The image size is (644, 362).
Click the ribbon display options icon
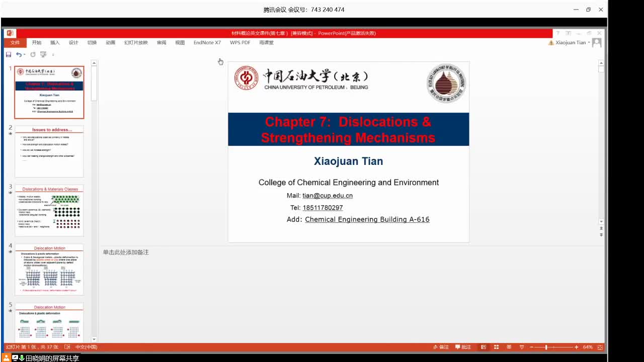[x=568, y=33]
